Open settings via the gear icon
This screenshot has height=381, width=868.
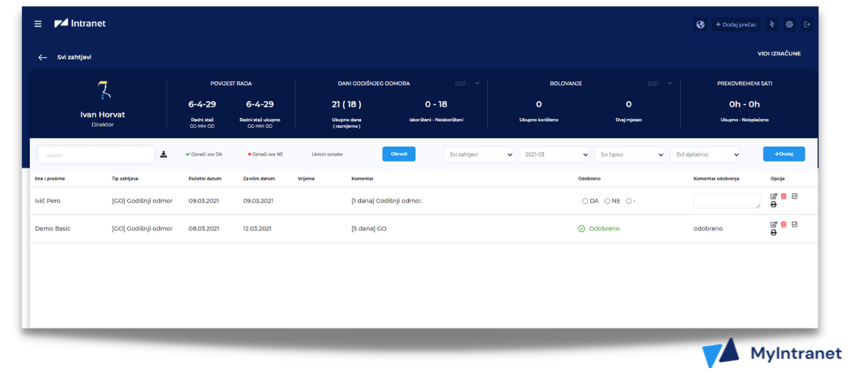click(x=790, y=24)
